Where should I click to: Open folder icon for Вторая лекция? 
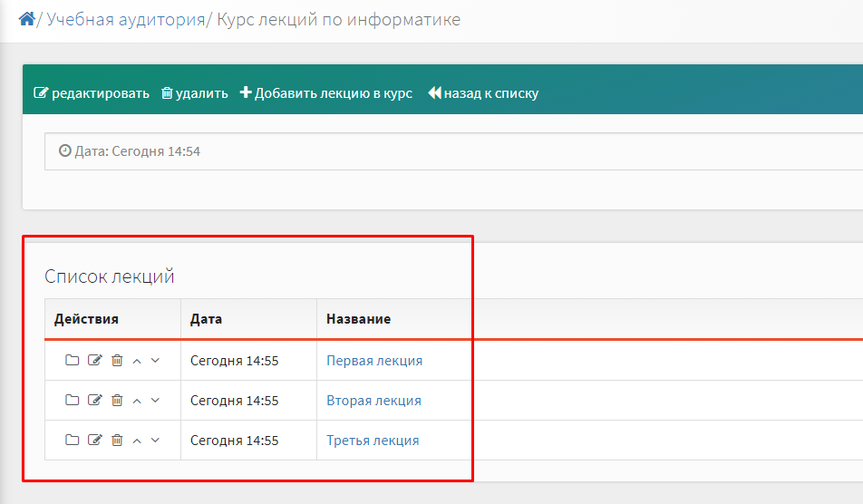pyautogui.click(x=73, y=400)
